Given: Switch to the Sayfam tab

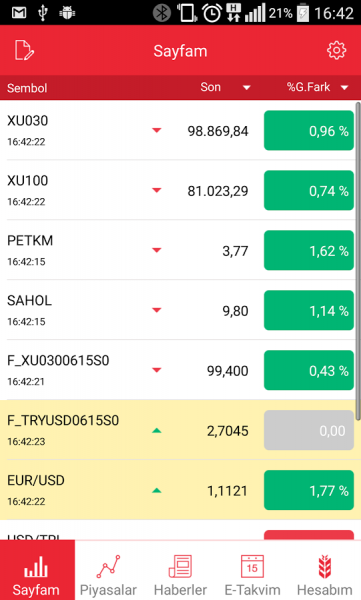Looking at the screenshot, I should pyautogui.click(x=37, y=571).
